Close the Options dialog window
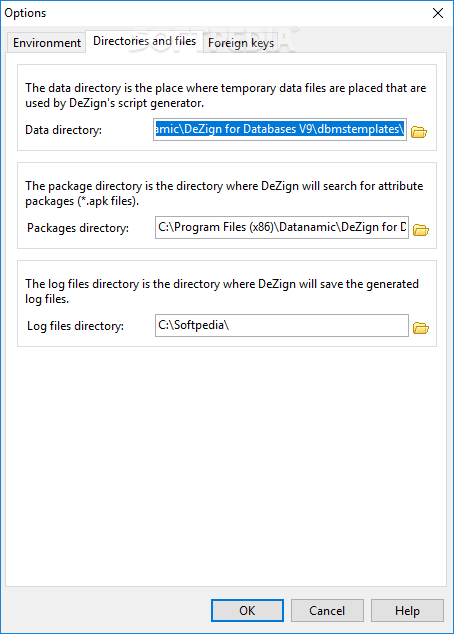This screenshot has width=454, height=634. (x=438, y=13)
